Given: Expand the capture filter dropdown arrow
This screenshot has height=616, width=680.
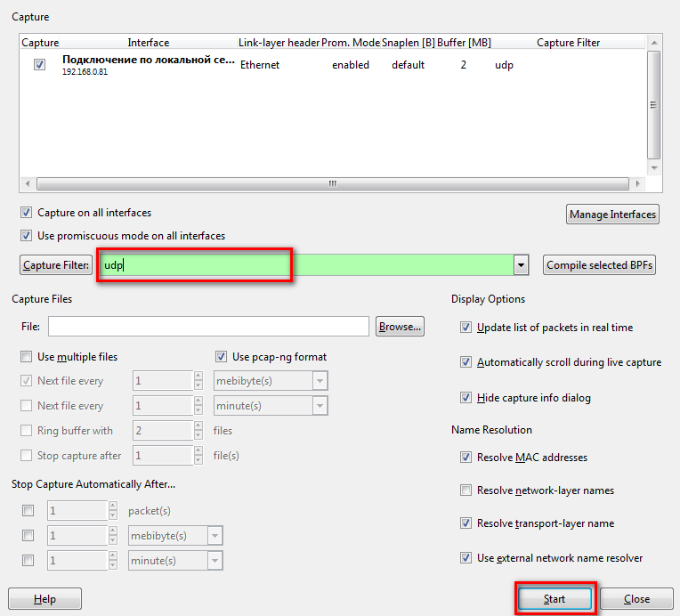Looking at the screenshot, I should pyautogui.click(x=522, y=265).
